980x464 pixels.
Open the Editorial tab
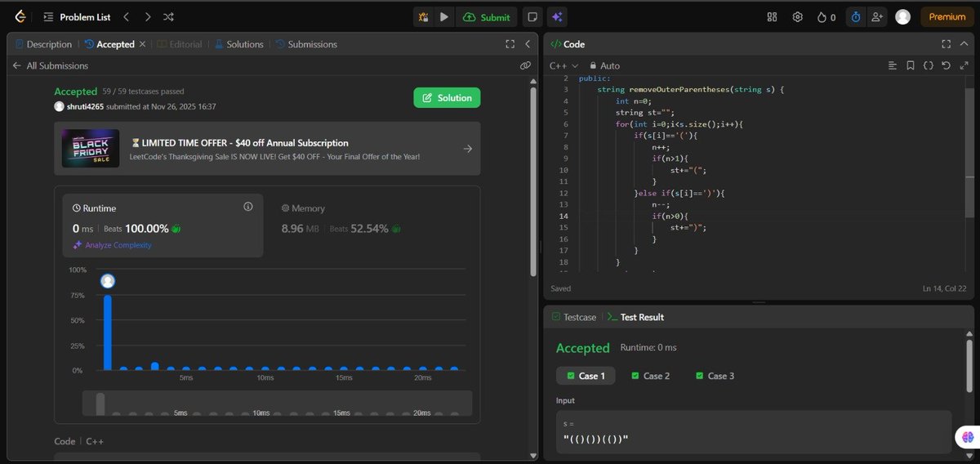point(180,44)
